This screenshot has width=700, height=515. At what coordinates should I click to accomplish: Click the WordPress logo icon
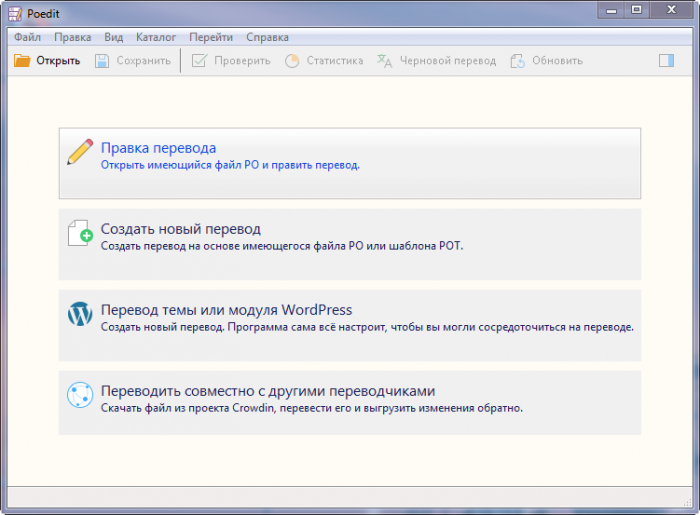click(x=80, y=315)
